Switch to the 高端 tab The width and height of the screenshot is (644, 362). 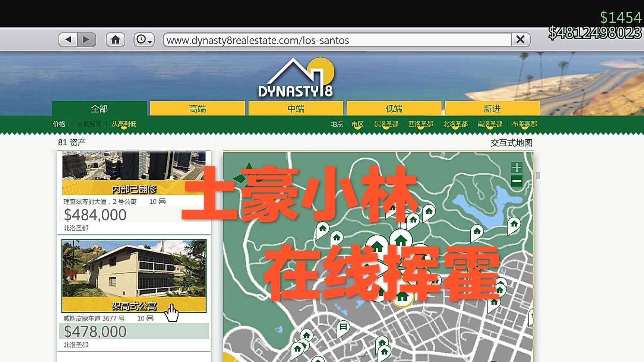[197, 109]
